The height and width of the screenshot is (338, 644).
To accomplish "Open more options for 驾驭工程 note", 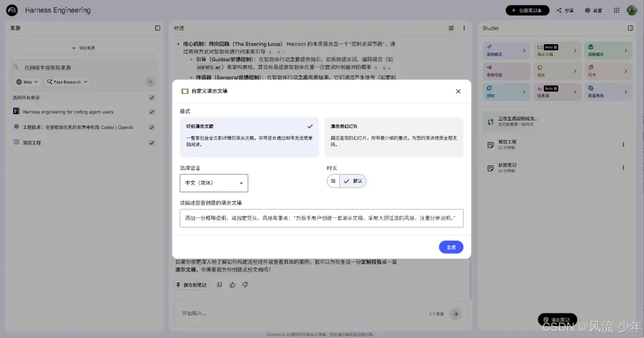I will (623, 145).
